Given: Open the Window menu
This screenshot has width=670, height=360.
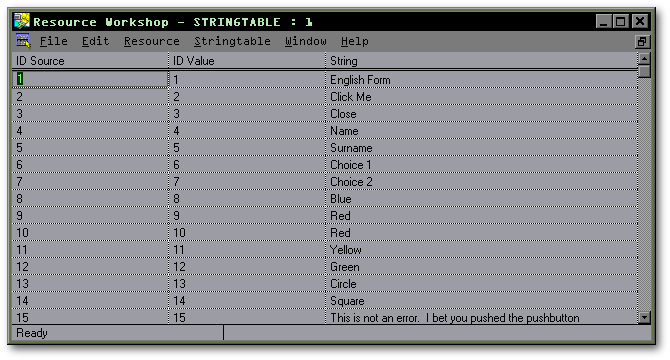Looking at the screenshot, I should 306,41.
